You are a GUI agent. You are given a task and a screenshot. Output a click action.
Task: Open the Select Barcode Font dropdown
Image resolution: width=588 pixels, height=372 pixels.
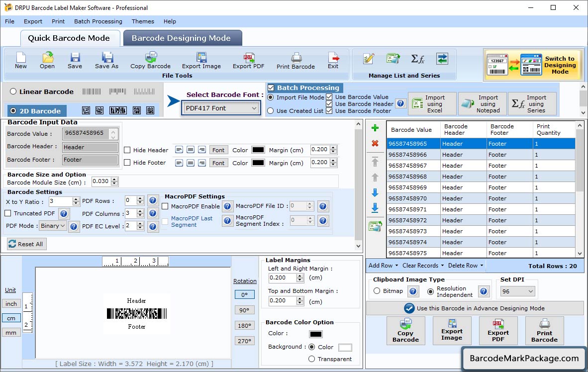221,108
